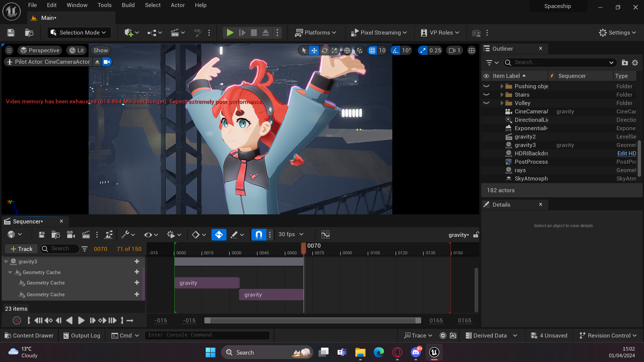Toggle the rotation snapping angle icon

coord(396,50)
